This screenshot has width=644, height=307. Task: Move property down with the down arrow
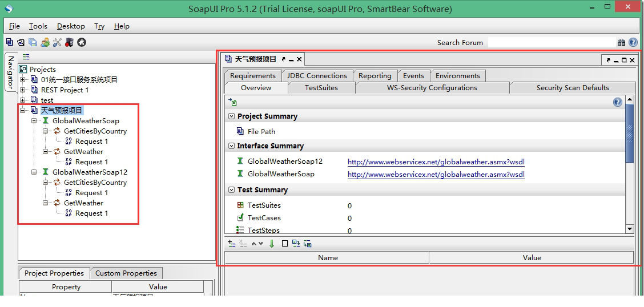[x=261, y=244]
